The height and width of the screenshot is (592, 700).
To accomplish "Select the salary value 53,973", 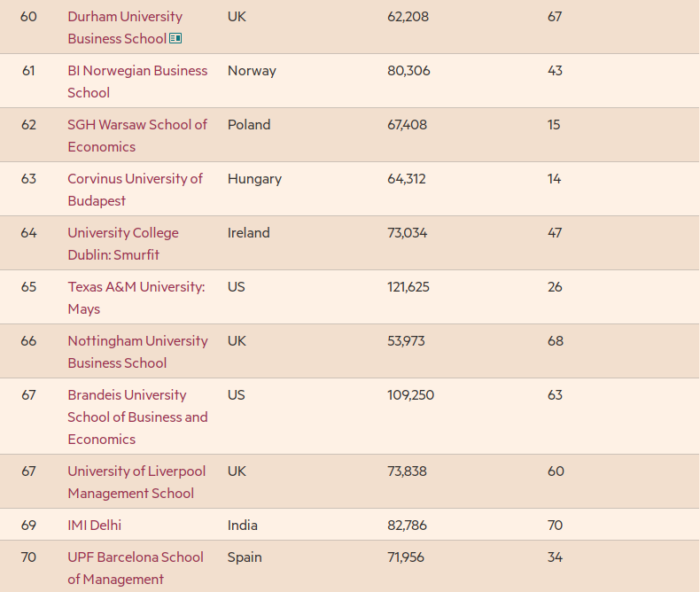I will (x=406, y=340).
